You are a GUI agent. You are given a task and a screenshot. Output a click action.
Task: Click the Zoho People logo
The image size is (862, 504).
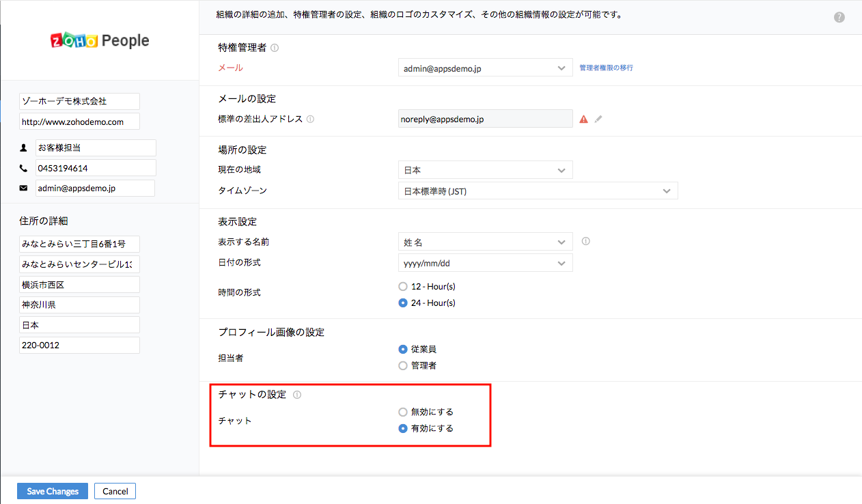(x=100, y=41)
